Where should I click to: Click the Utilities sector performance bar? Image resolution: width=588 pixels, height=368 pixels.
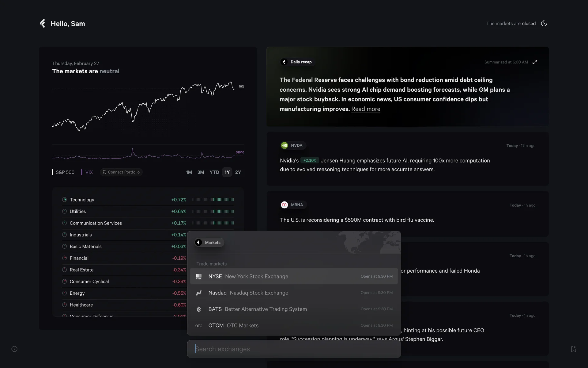pos(213,211)
